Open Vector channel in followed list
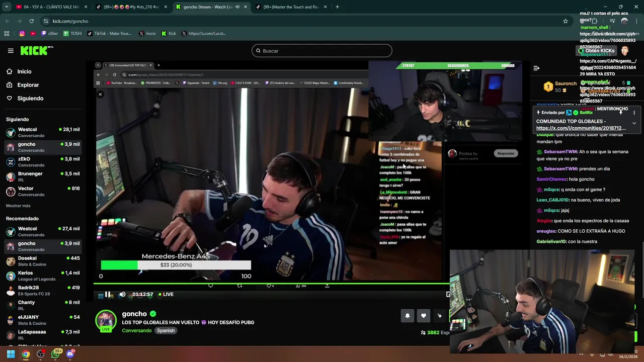Screen dimensions: 644x362 click(x=43, y=192)
